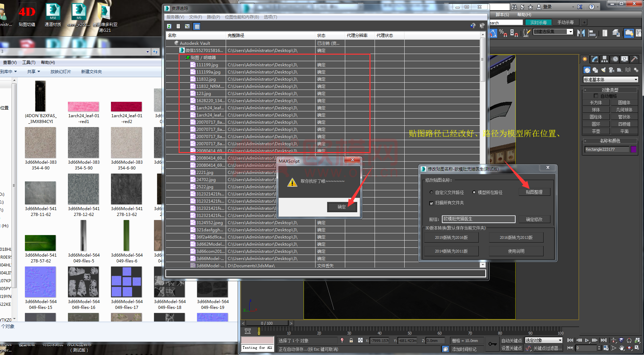Expand the 创建选择集 dropdown

570,32
